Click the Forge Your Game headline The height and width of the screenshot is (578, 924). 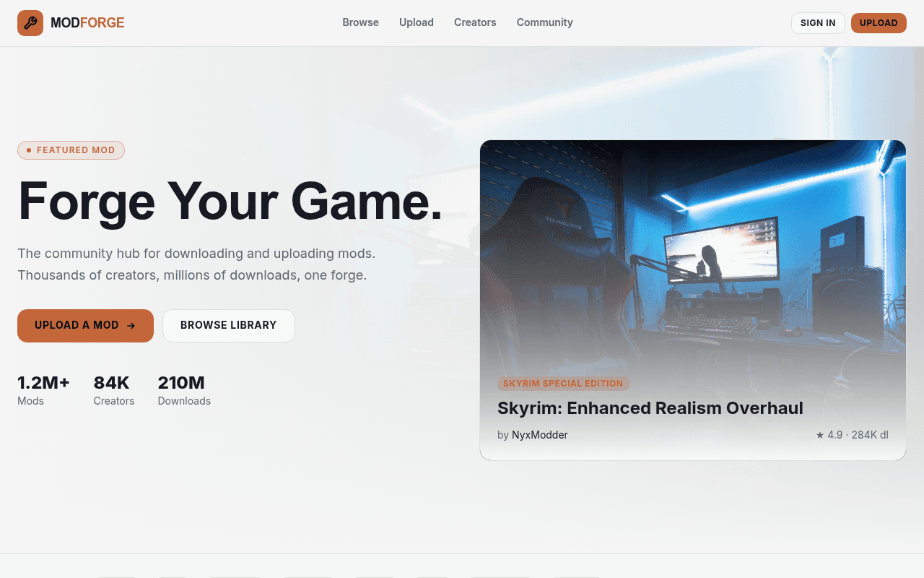click(x=230, y=201)
